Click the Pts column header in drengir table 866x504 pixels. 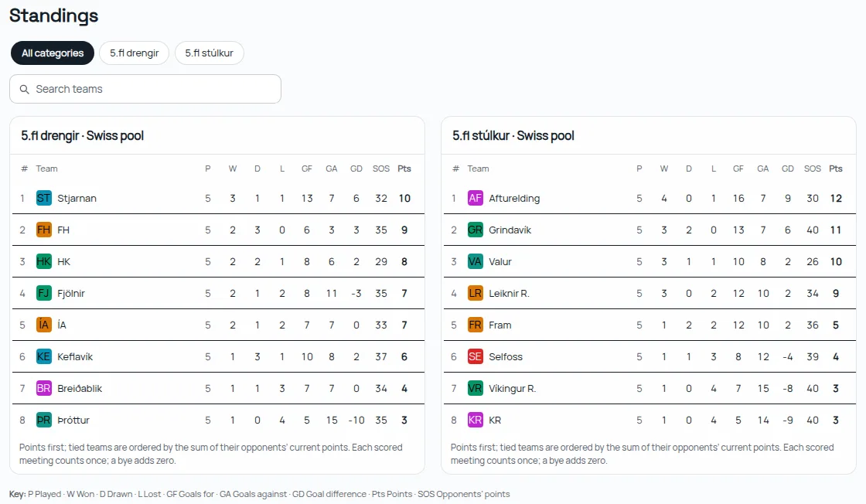pyautogui.click(x=404, y=169)
